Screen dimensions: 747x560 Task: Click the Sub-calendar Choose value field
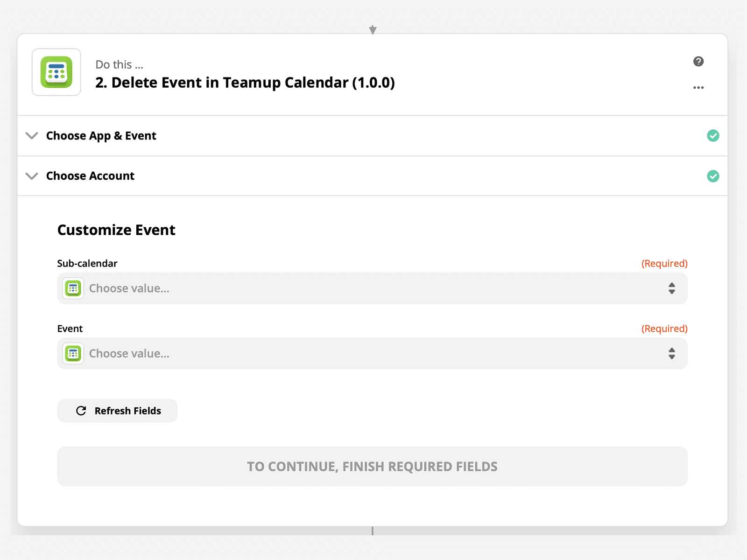click(373, 288)
